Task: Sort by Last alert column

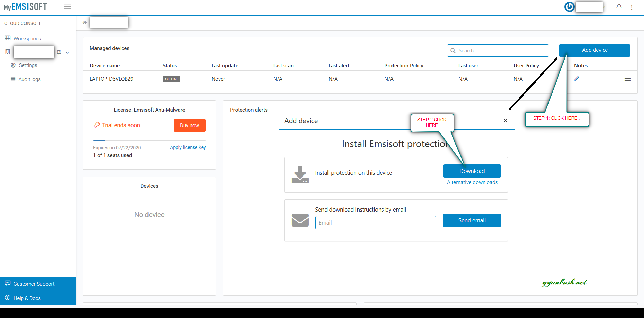Action: tap(339, 66)
